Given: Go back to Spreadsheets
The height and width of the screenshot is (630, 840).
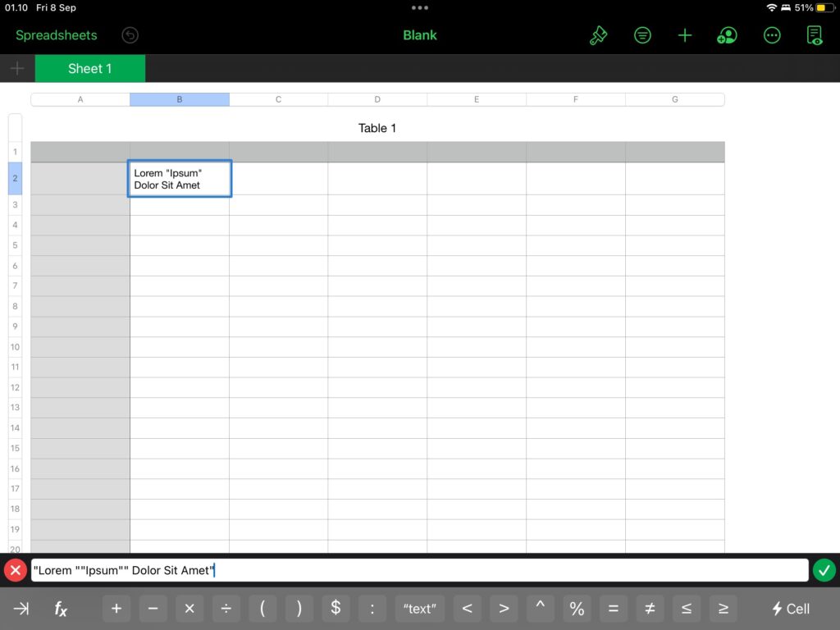Looking at the screenshot, I should coord(57,35).
